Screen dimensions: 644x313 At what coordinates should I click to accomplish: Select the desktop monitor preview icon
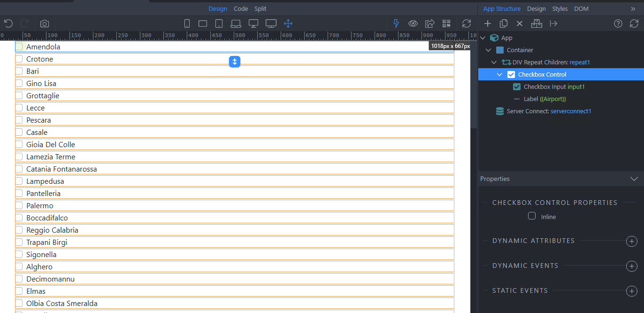(x=253, y=23)
